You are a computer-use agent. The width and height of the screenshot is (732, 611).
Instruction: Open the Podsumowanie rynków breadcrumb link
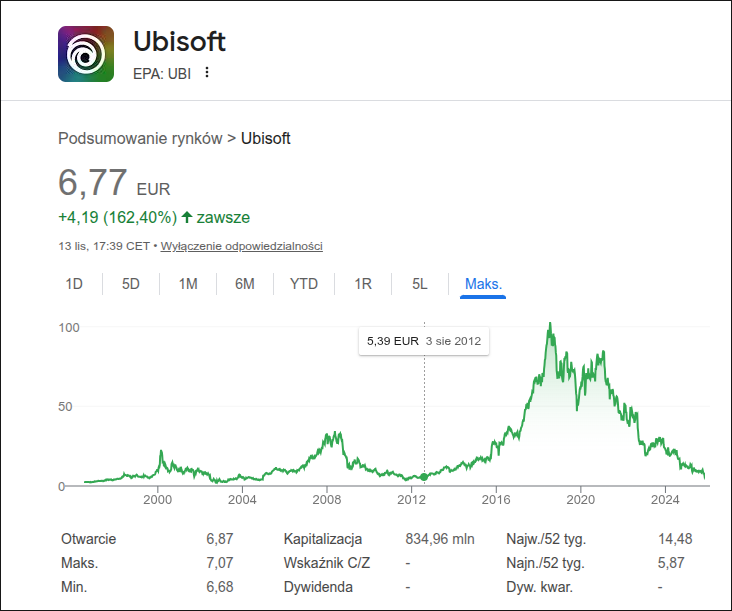click(140, 138)
